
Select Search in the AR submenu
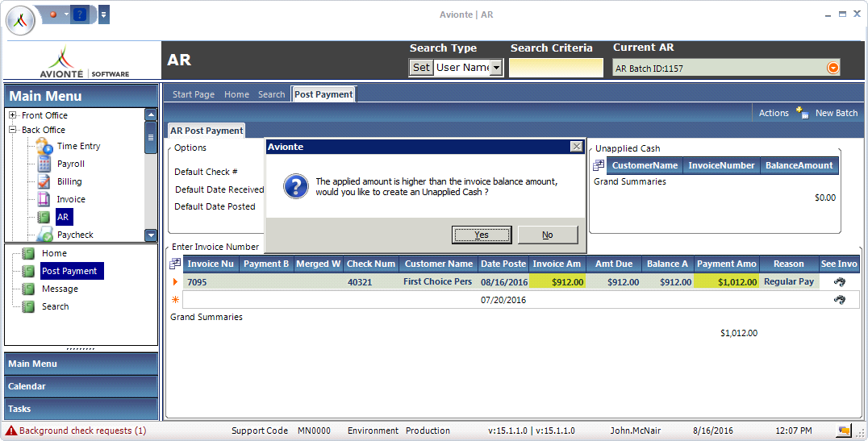tap(56, 306)
